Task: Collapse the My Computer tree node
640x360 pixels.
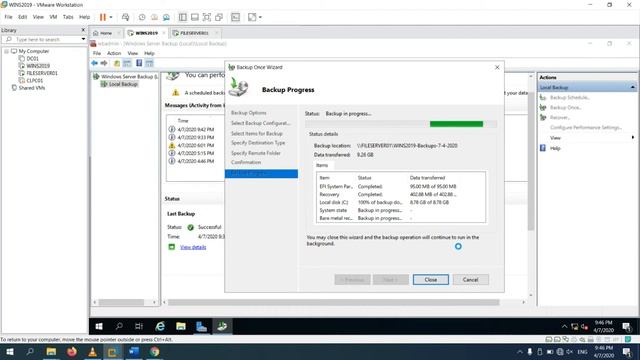Action: [7, 51]
